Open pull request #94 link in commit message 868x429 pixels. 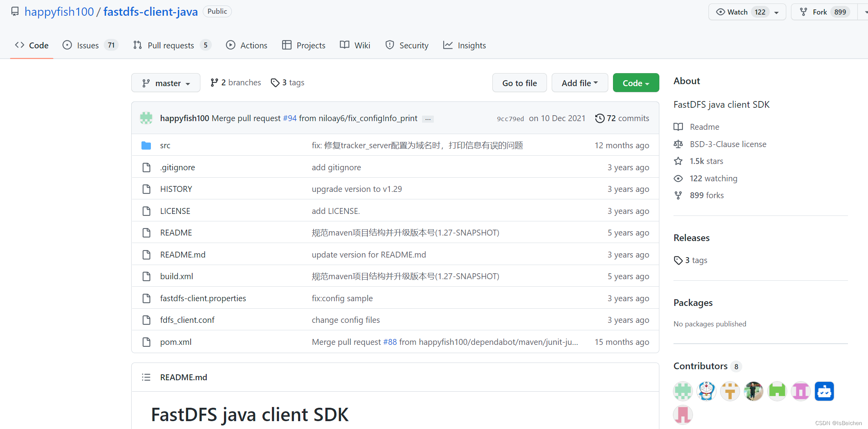pyautogui.click(x=290, y=118)
